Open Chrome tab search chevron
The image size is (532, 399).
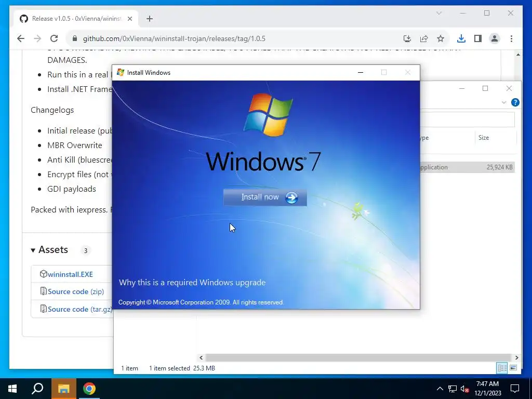click(x=438, y=13)
